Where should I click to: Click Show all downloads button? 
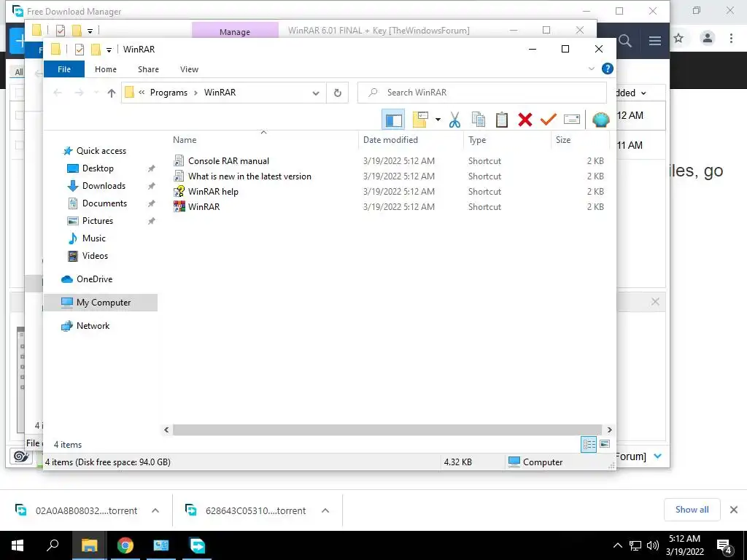(x=692, y=510)
